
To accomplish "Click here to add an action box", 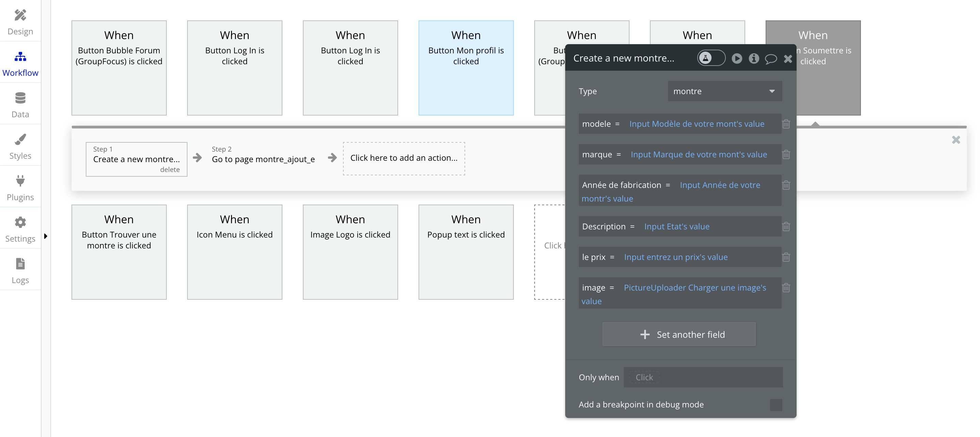I will (x=403, y=158).
